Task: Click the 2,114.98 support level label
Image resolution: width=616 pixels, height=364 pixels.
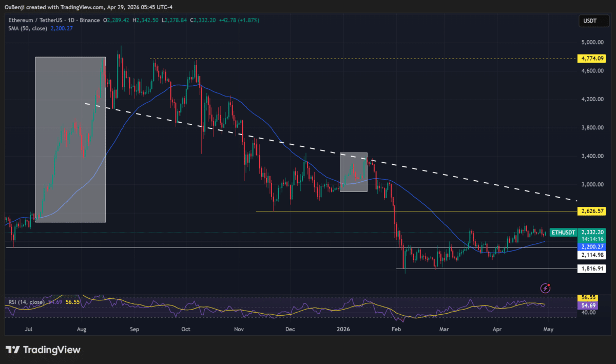Action: [x=591, y=255]
